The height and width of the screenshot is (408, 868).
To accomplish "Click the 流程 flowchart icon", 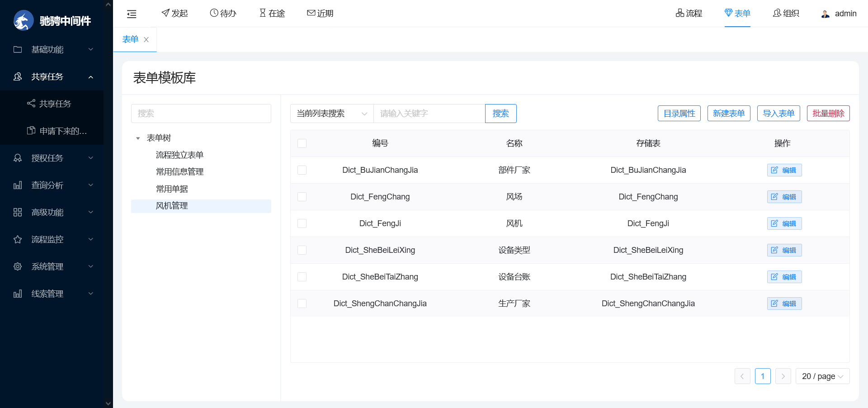I will [x=679, y=13].
